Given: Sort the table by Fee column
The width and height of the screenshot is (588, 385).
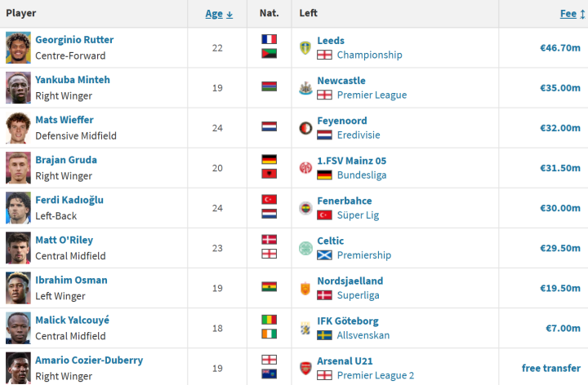Looking at the screenshot, I should (568, 14).
